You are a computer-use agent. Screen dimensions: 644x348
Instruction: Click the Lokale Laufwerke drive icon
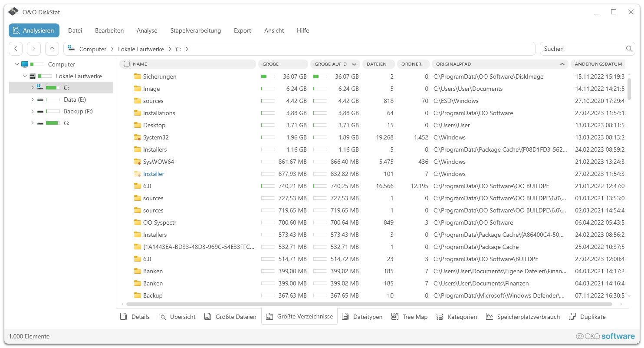click(33, 76)
